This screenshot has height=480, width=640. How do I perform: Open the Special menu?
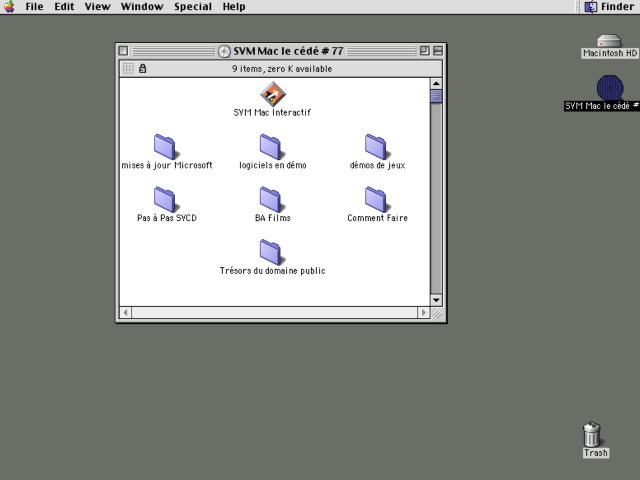pos(193,7)
